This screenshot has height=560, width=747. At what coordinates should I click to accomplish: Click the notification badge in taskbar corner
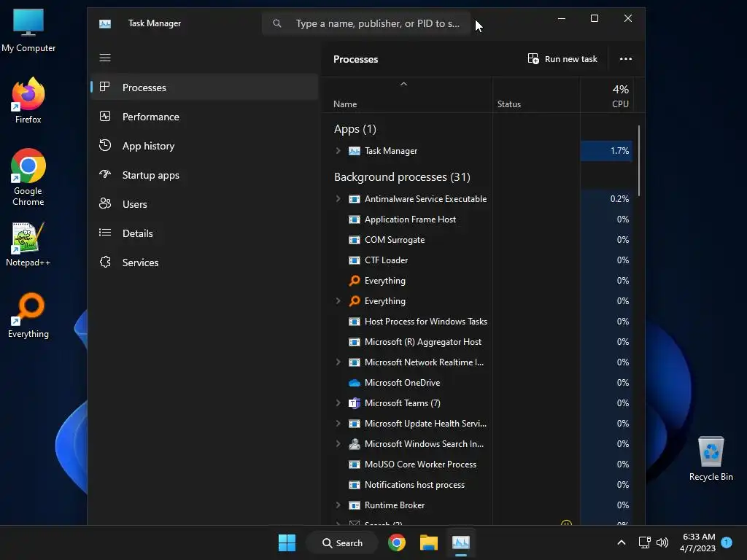(x=727, y=542)
